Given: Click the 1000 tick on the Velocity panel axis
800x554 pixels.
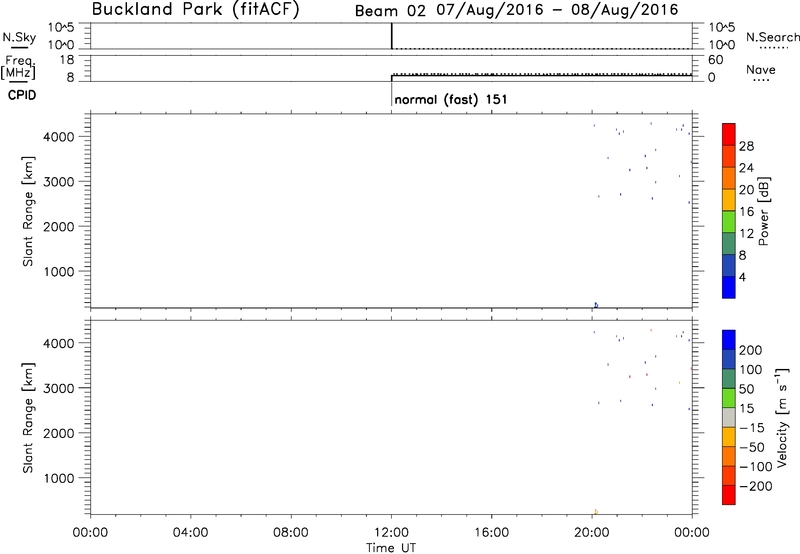Looking at the screenshot, I should coord(59,478).
